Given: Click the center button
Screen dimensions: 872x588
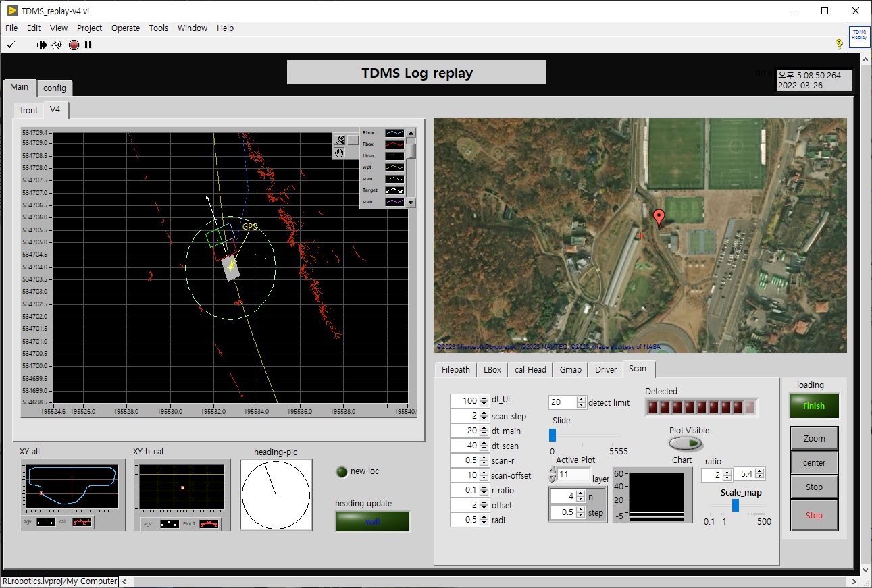Looking at the screenshot, I should tap(814, 462).
